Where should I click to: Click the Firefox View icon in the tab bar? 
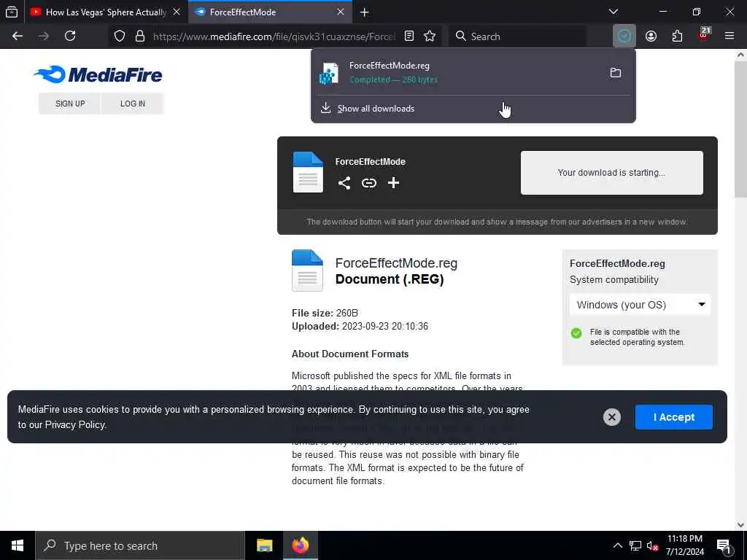coord(12,12)
